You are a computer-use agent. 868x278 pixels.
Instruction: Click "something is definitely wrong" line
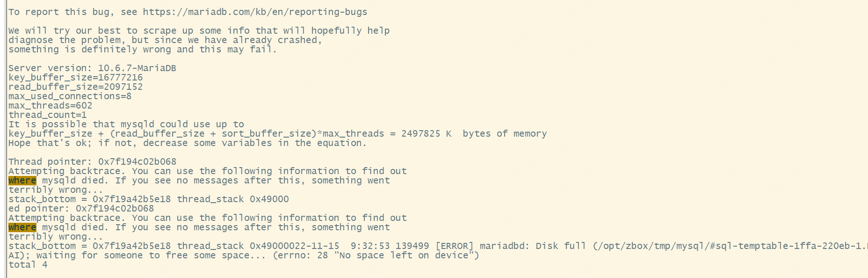pyautogui.click(x=142, y=50)
